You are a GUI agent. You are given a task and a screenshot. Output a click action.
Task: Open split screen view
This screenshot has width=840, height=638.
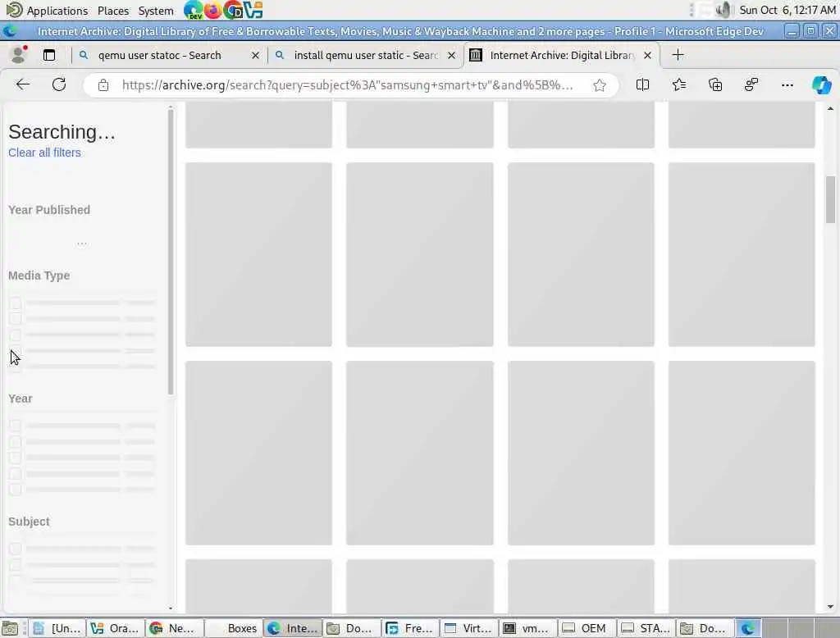click(642, 84)
